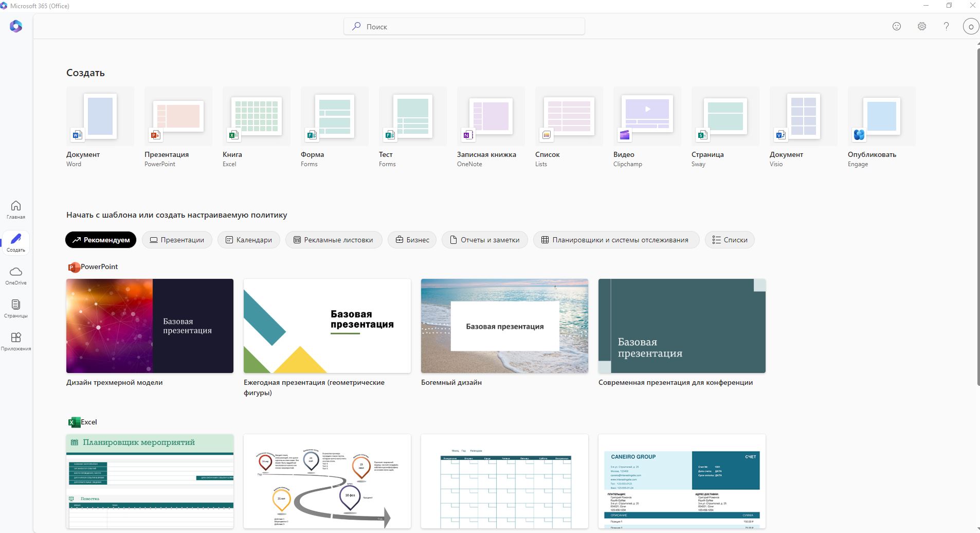This screenshot has height=533, width=980.
Task: Create a new Word document
Action: (x=100, y=127)
